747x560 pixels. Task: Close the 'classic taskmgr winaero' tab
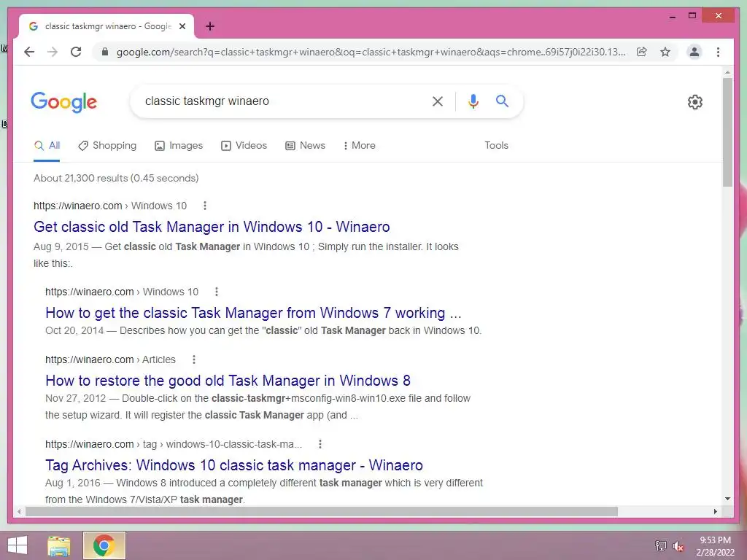tap(182, 26)
